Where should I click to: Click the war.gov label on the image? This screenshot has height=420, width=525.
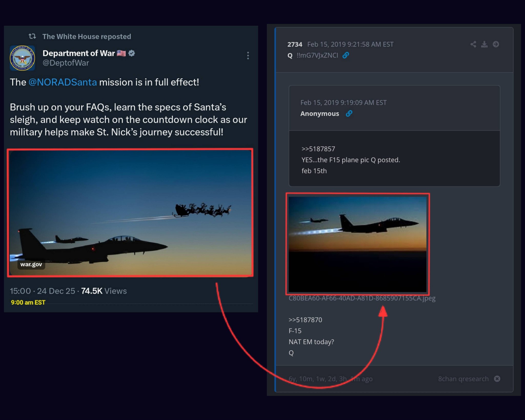(x=31, y=264)
